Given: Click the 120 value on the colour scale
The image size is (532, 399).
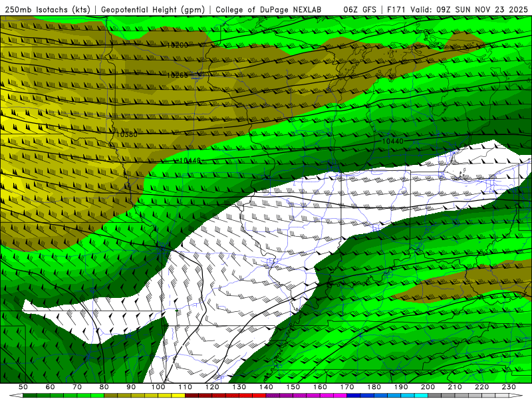Looking at the screenshot, I should point(212,387).
